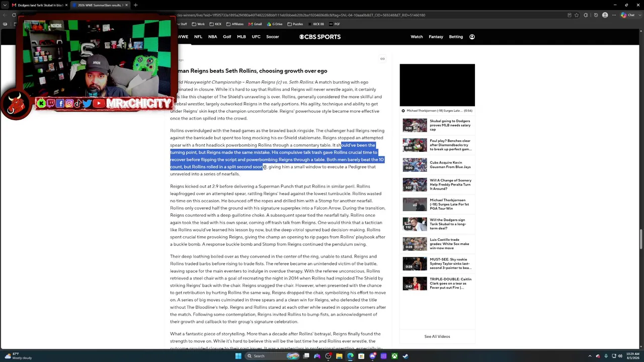Open Will A Change of Scenery video

[x=437, y=185]
